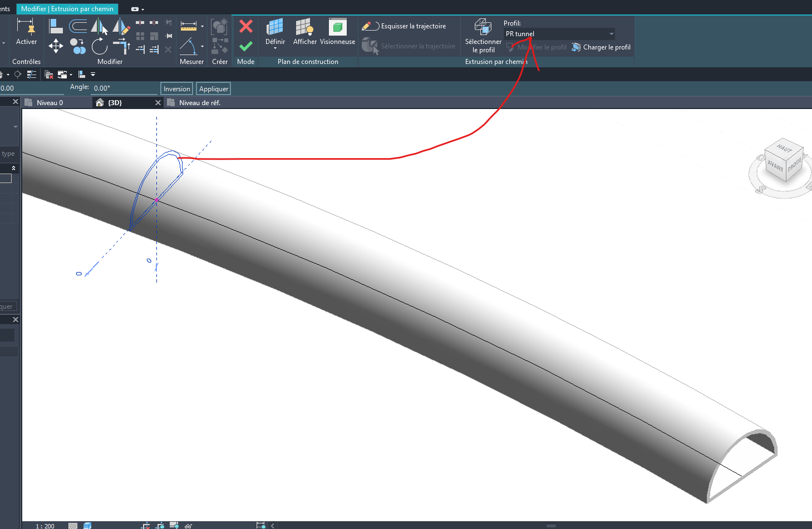This screenshot has width=812, height=529.
Task: Click the Sélectionner le profil icon
Action: (482, 26)
